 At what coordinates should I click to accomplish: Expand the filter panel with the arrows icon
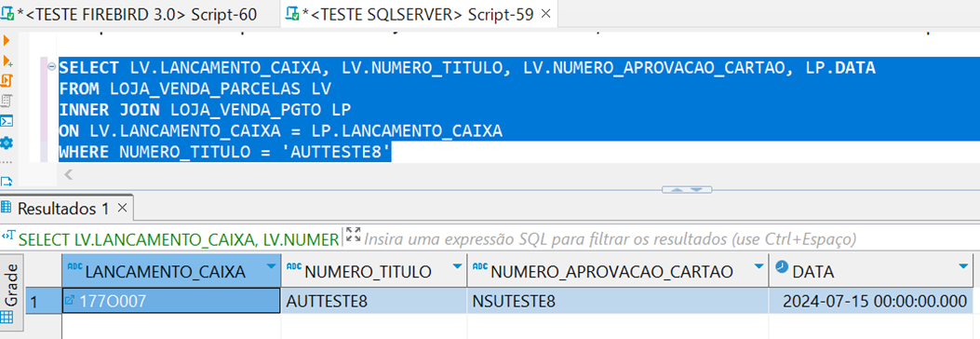353,236
